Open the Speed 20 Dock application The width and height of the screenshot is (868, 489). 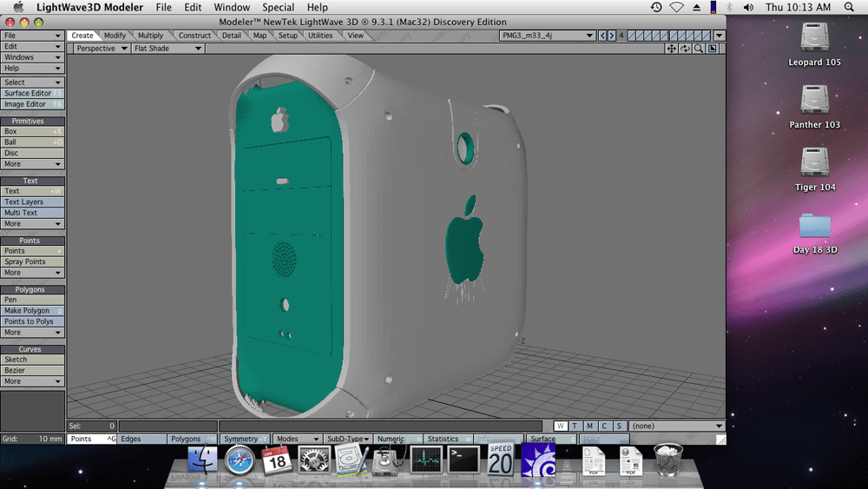pyautogui.click(x=501, y=459)
